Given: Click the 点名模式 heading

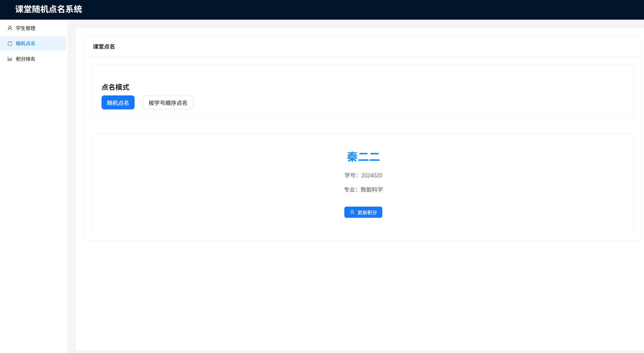Looking at the screenshot, I should 115,87.
